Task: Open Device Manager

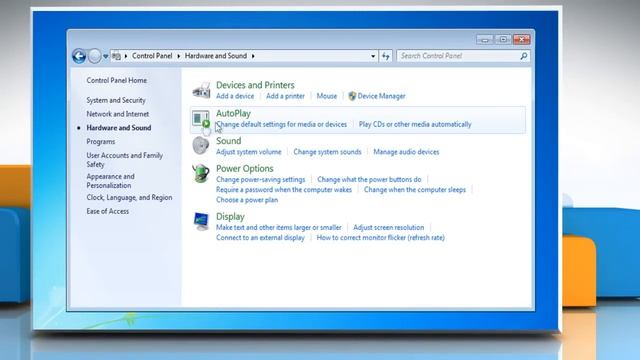Action: point(381,96)
